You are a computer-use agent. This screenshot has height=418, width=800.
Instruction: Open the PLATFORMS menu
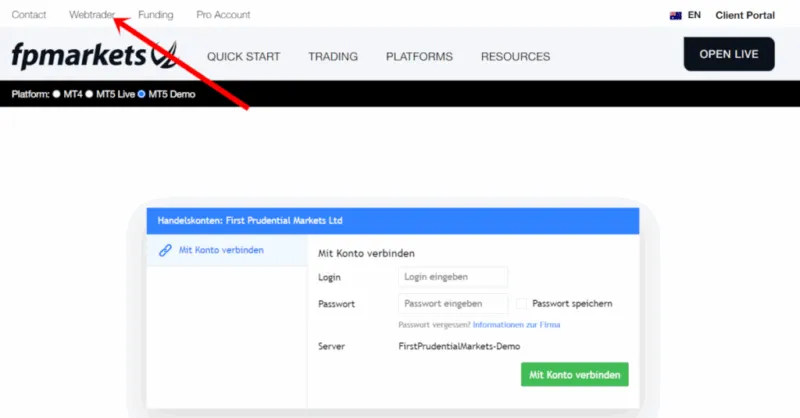click(419, 57)
